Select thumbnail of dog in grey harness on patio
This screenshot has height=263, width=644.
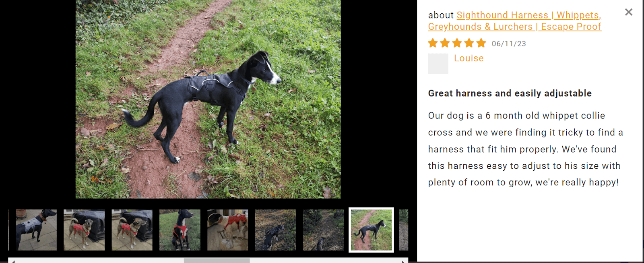click(x=36, y=230)
